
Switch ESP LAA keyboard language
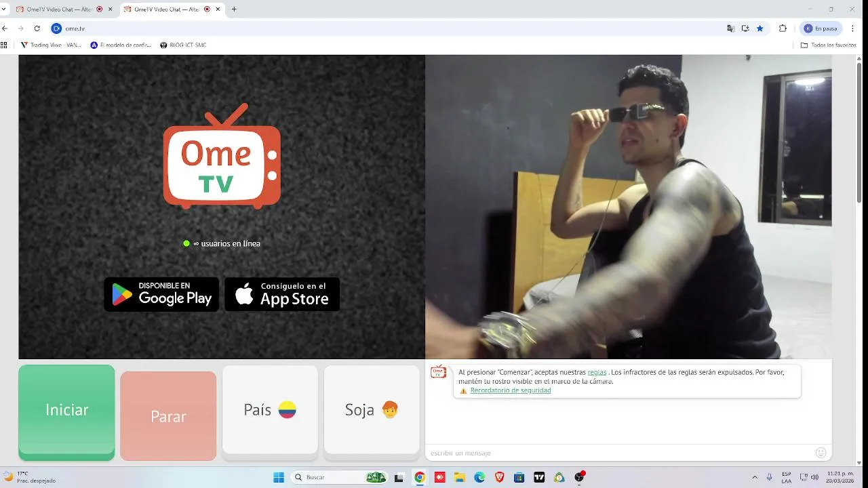coord(787,477)
